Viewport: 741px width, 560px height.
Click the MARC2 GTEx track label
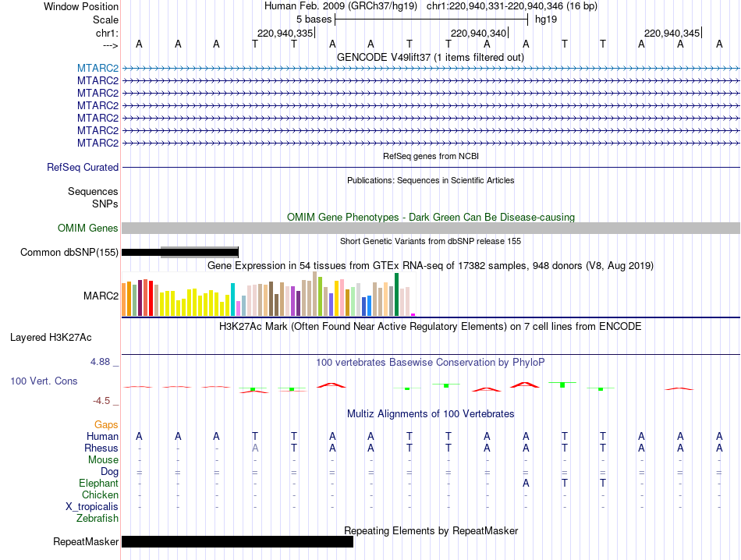101,296
